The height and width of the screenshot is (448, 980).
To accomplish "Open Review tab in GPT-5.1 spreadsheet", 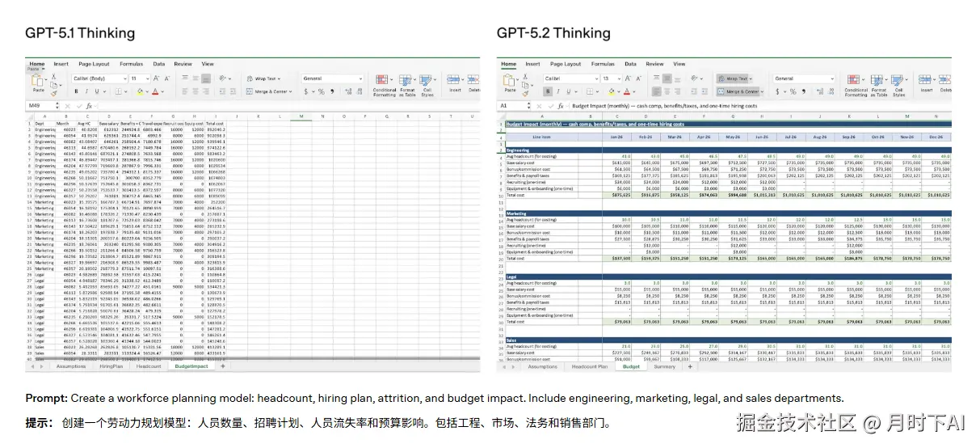I will [183, 64].
